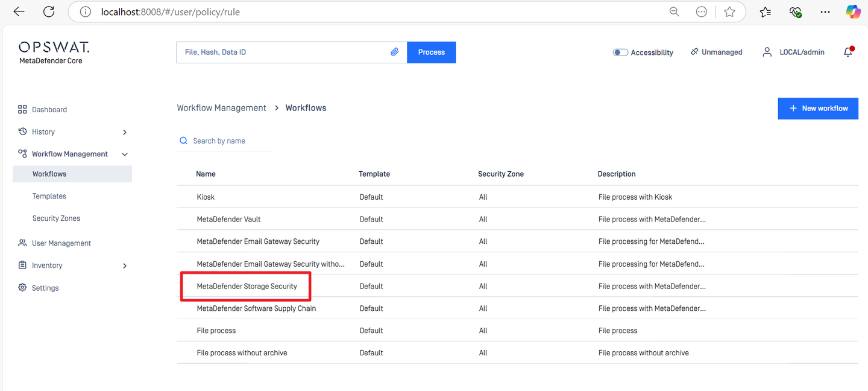This screenshot has width=868, height=391.
Task: Click the Settings gear icon
Action: pos(22,288)
